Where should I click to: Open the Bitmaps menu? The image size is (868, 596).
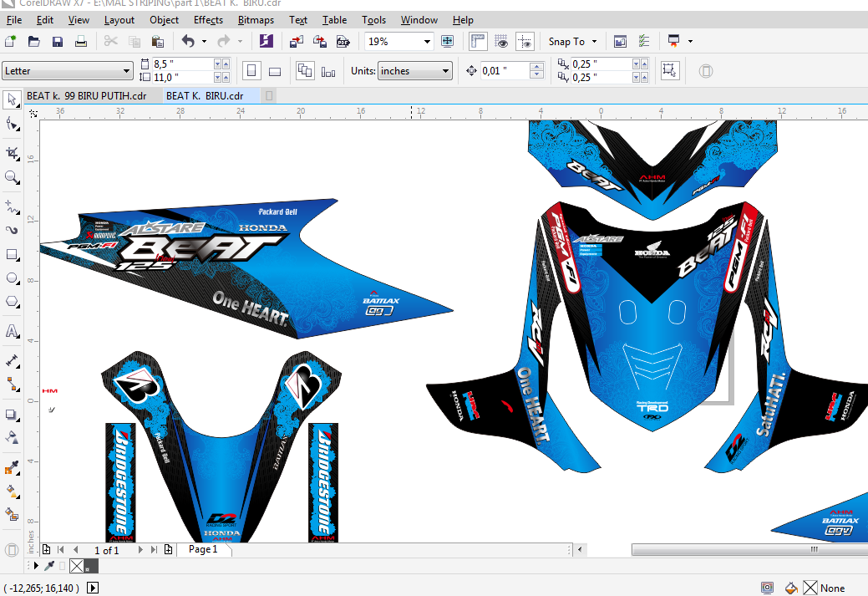(x=256, y=20)
